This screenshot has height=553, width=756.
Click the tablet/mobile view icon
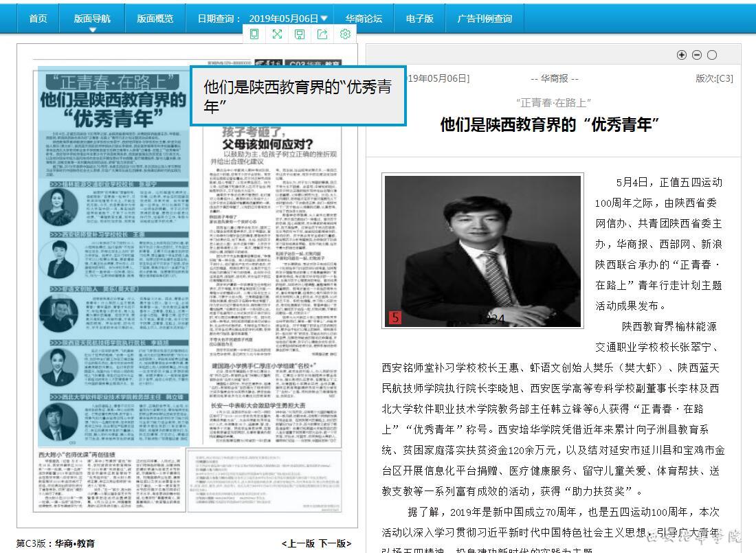254,34
